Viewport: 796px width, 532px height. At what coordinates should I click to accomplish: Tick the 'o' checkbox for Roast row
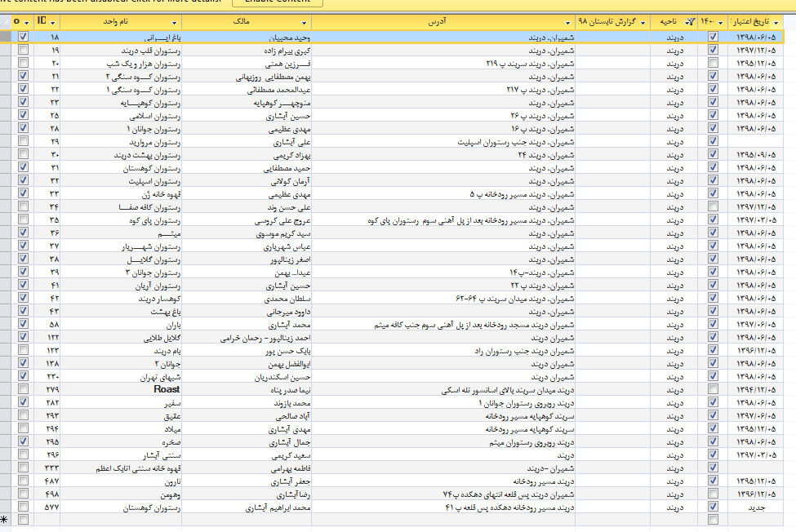(x=24, y=389)
